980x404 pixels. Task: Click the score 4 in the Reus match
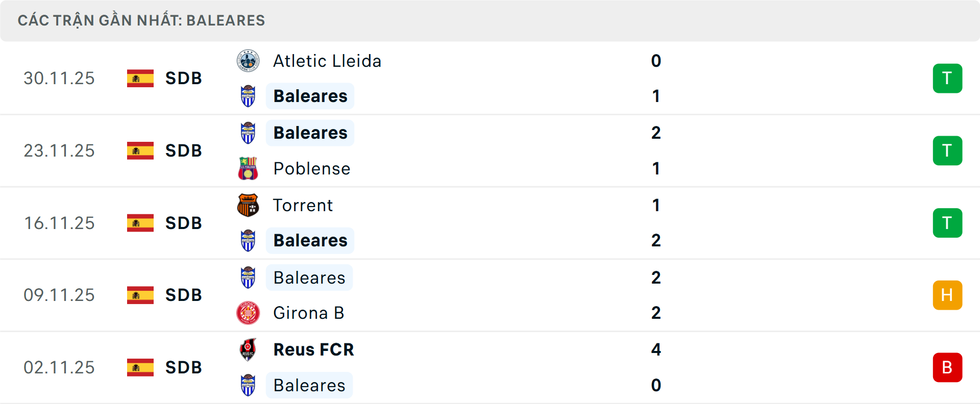point(656,350)
